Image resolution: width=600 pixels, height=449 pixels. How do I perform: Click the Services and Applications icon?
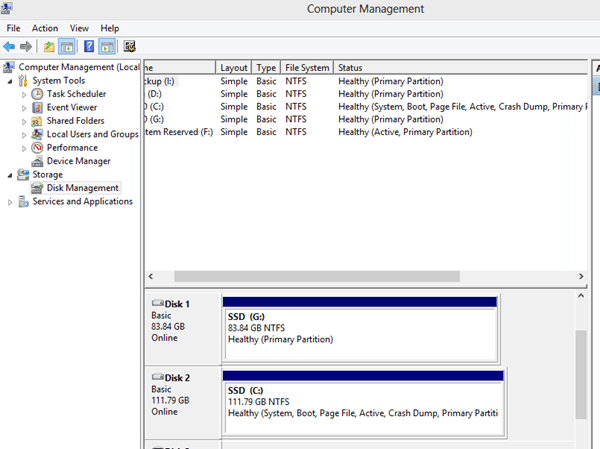tap(23, 201)
